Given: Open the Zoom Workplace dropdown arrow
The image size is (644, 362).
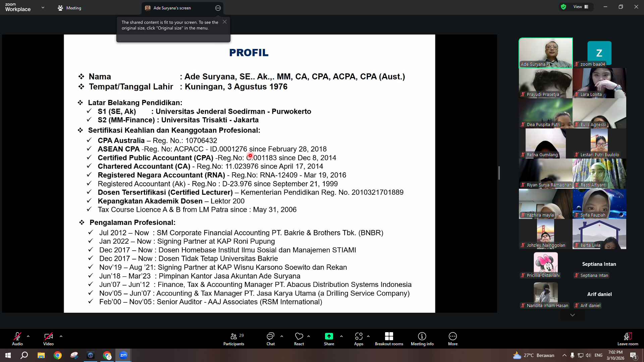Looking at the screenshot, I should [x=43, y=7].
